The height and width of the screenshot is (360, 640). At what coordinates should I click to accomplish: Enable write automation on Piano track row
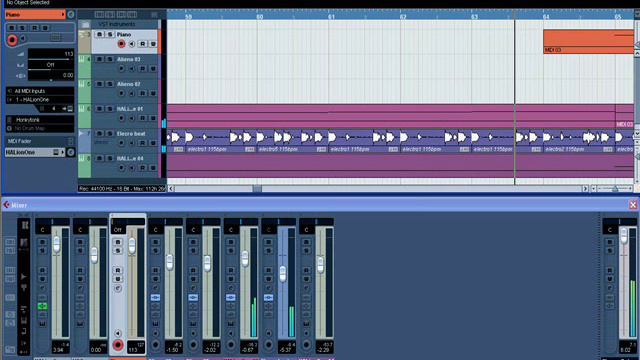[x=153, y=44]
